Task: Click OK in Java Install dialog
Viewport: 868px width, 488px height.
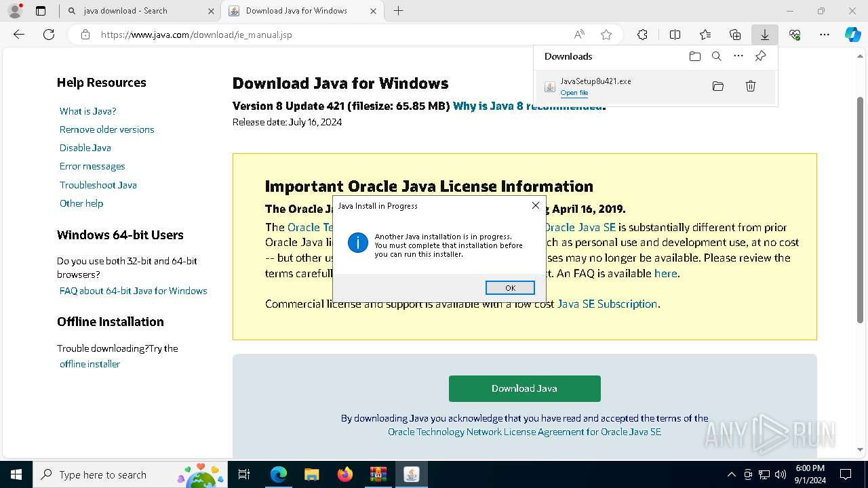Action: [x=511, y=288]
